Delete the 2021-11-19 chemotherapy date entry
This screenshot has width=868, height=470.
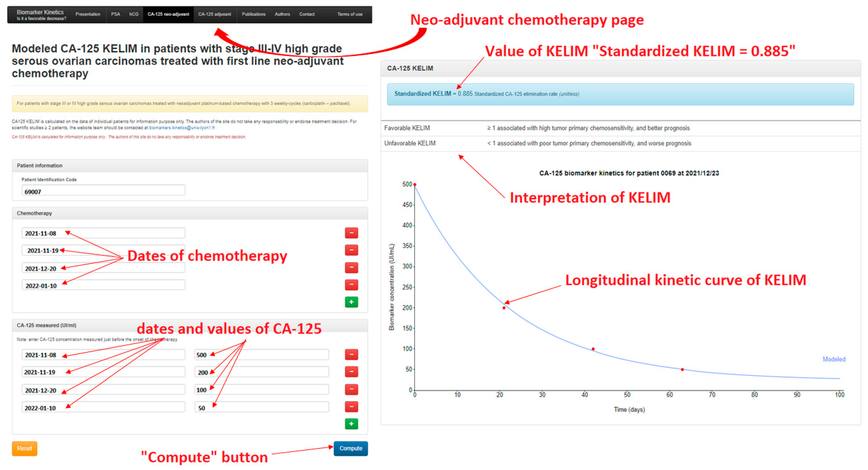[351, 250]
